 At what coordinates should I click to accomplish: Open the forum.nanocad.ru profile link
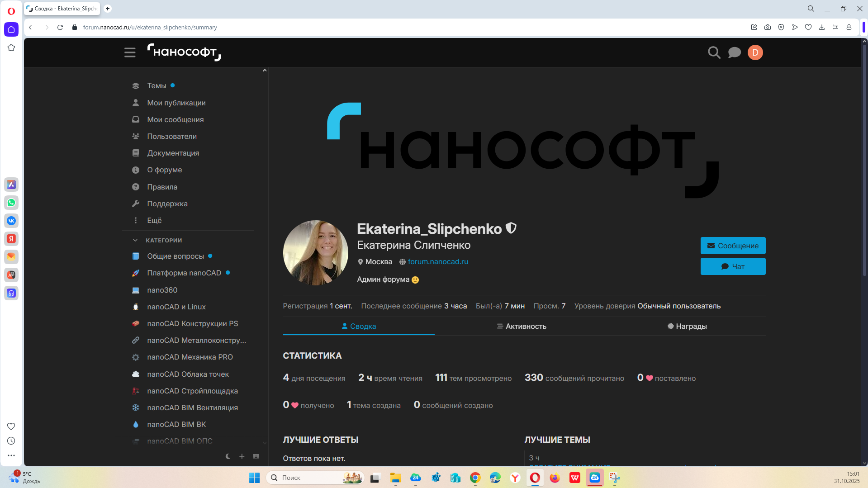coord(437,261)
